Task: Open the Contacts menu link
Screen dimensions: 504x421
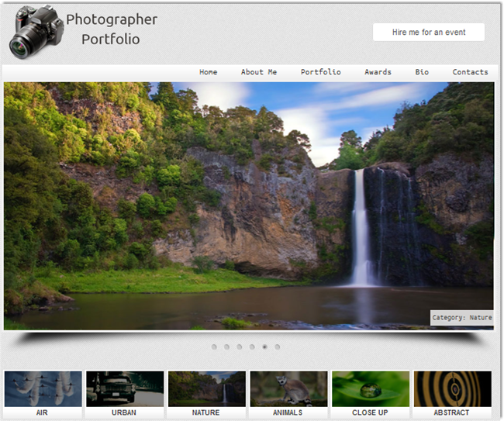Action: click(x=470, y=72)
